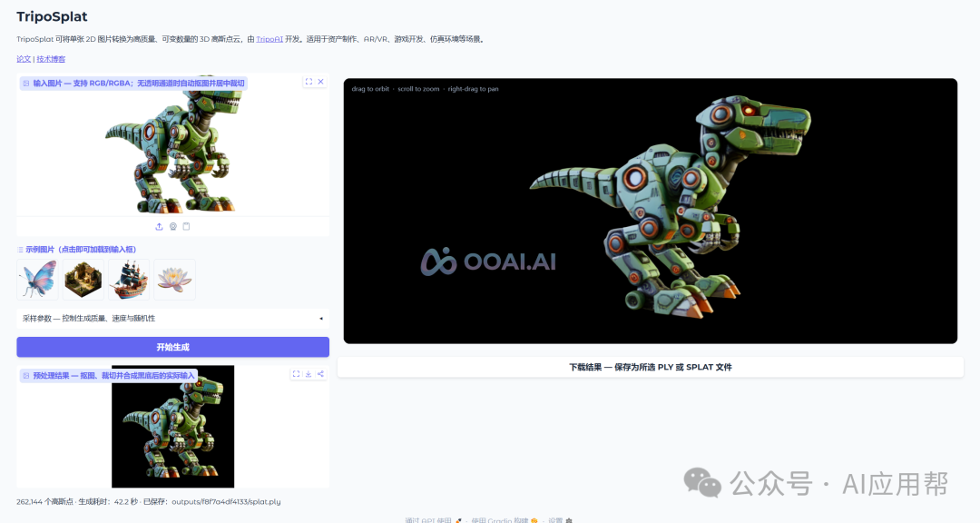
Task: Click inside the 3D dinosaur viewer
Action: (x=650, y=211)
